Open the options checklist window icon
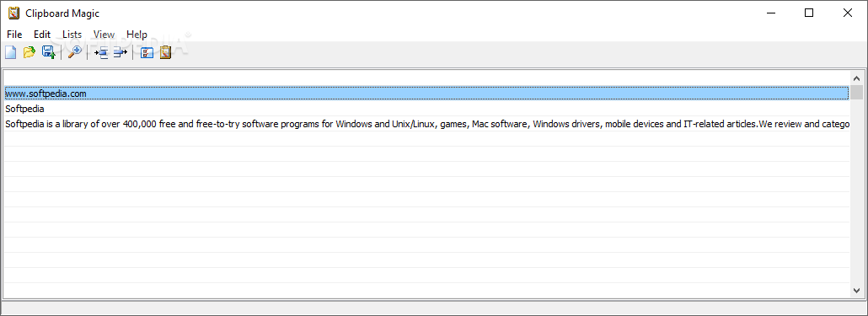868x316 pixels. [147, 52]
